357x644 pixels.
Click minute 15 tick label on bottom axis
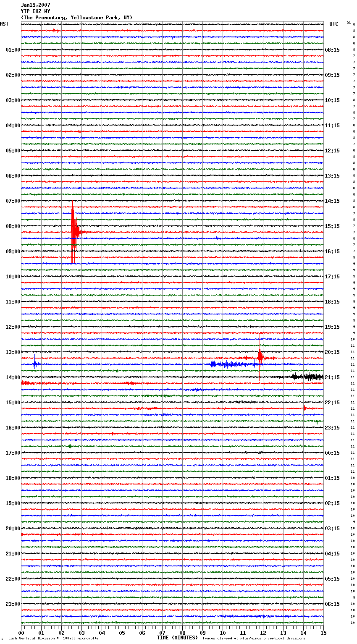click(323, 633)
